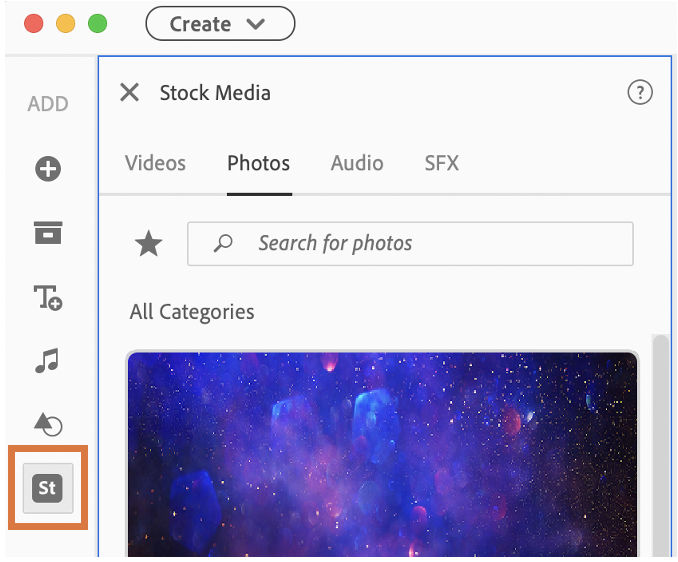This screenshot has width=678, height=562.
Task: Click the green macOS fullscreen button
Action: click(97, 23)
